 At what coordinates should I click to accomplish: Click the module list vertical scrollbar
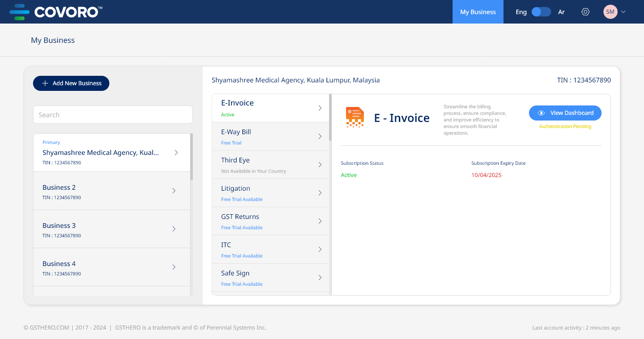point(330,118)
